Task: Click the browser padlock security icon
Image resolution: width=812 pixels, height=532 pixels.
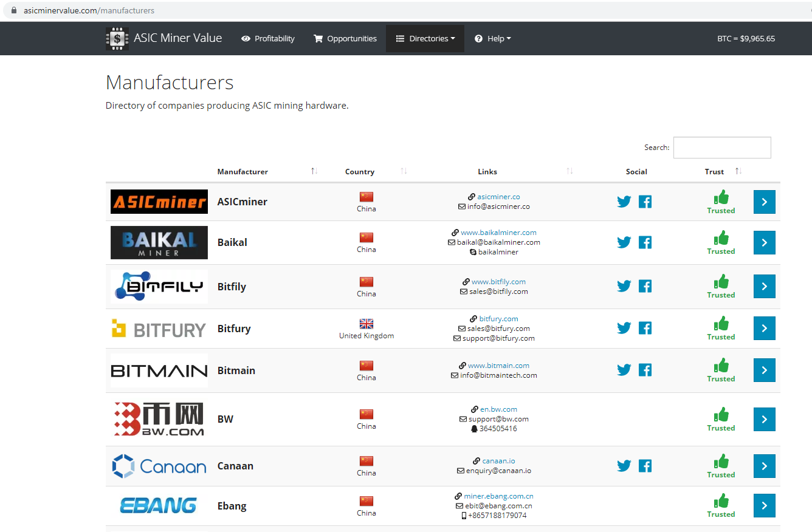Action: click(14, 10)
